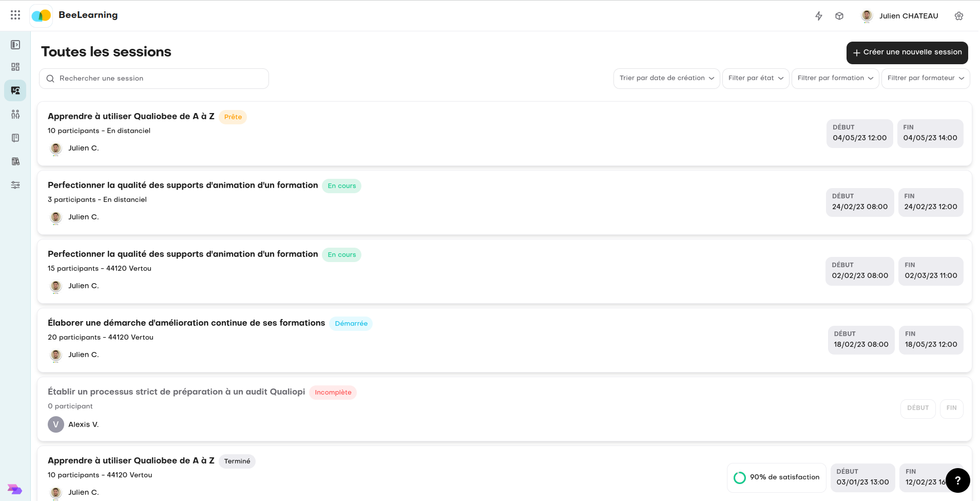Click the Terminé status badge
The height and width of the screenshot is (501, 980).
237,461
